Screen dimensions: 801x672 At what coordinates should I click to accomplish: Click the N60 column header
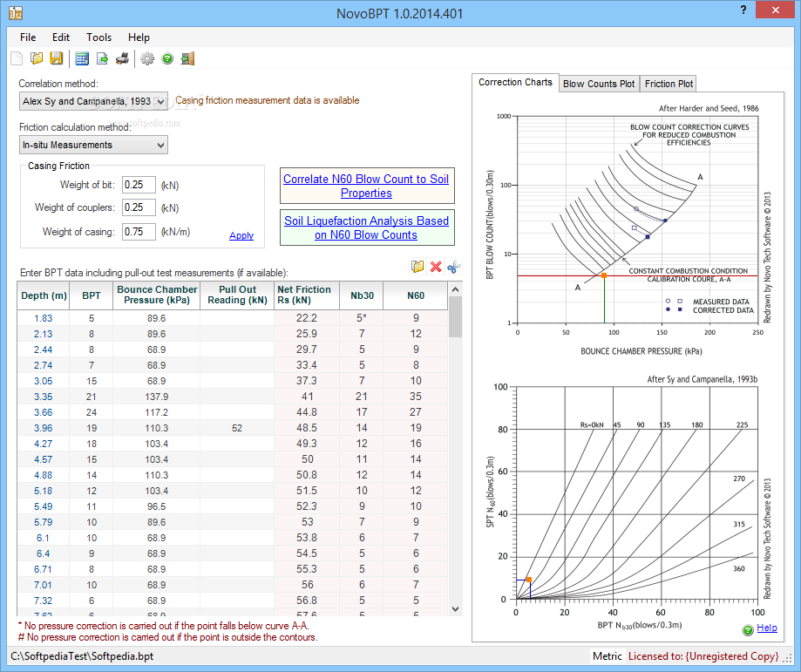415,295
